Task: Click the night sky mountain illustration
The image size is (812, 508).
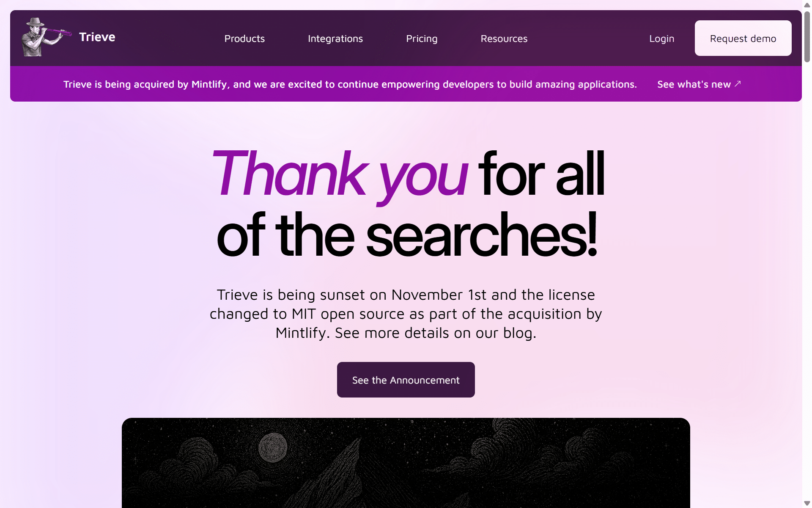Action: pyautogui.click(x=406, y=463)
